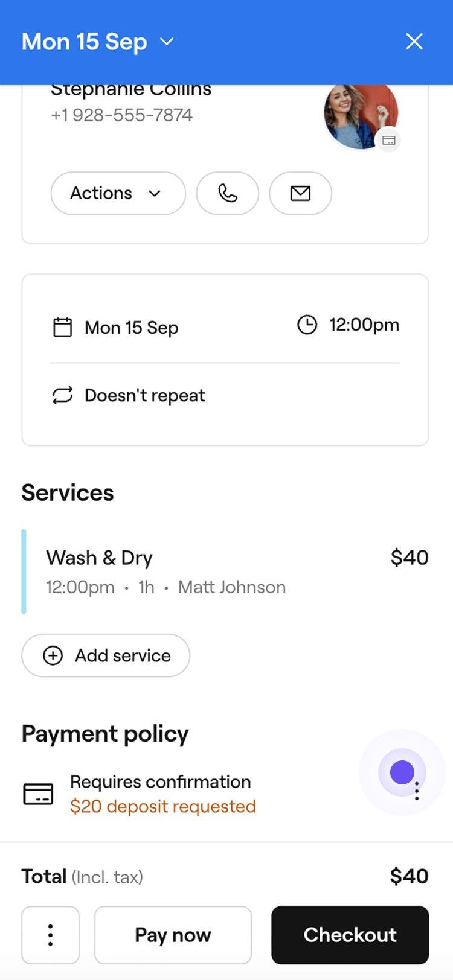The image size is (453, 980).
Task: Open the bottom more options menu
Action: (50, 935)
